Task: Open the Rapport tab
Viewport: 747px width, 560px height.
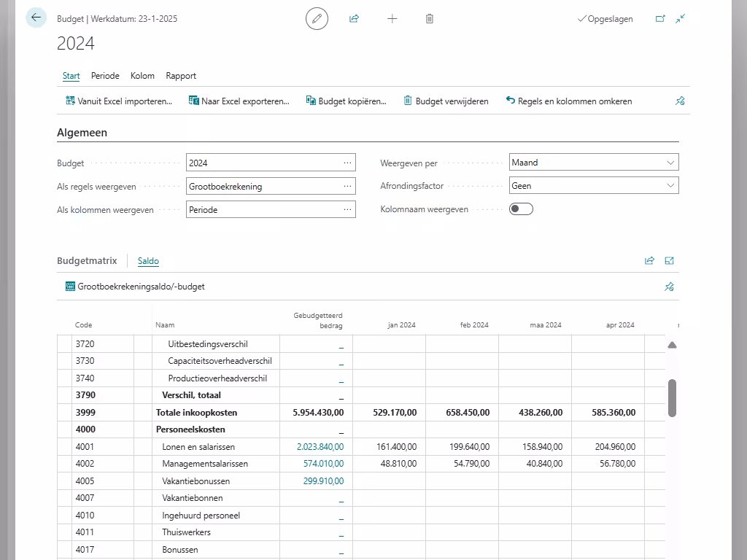Action: 181,76
